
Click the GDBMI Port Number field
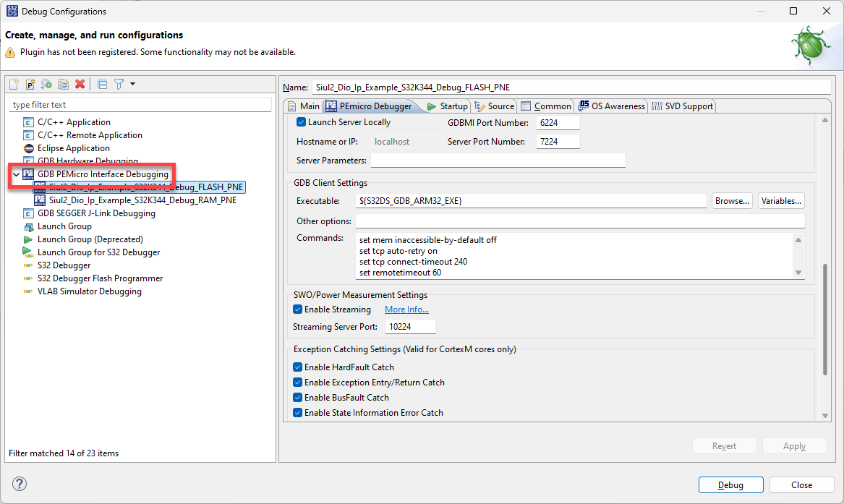coord(558,123)
